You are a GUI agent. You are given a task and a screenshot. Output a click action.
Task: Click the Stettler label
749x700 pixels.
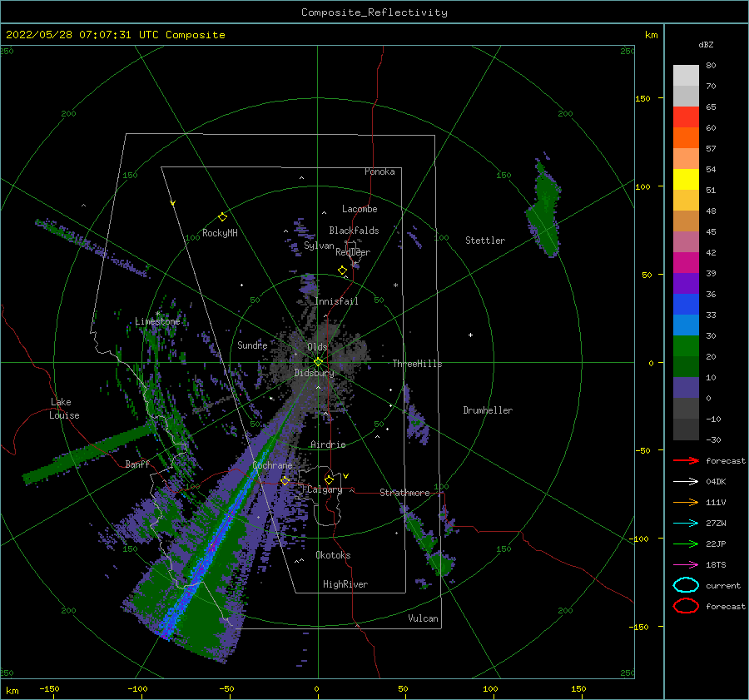485,241
